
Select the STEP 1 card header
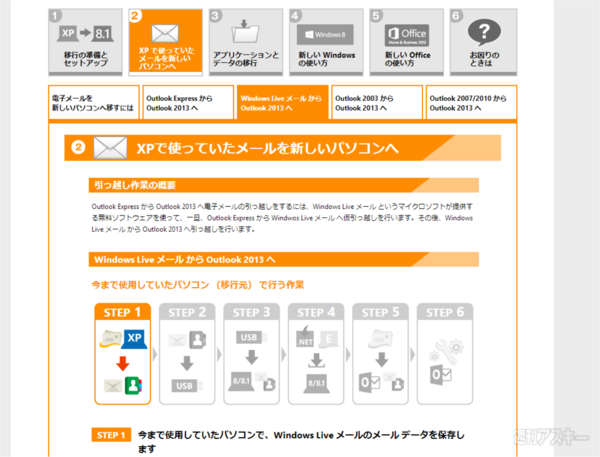[122, 312]
